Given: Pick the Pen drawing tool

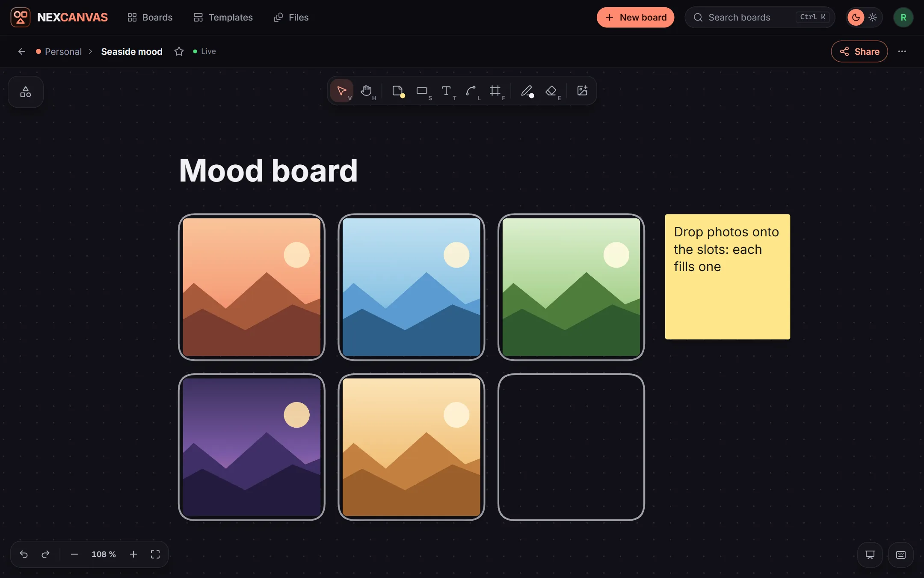Looking at the screenshot, I should [527, 91].
